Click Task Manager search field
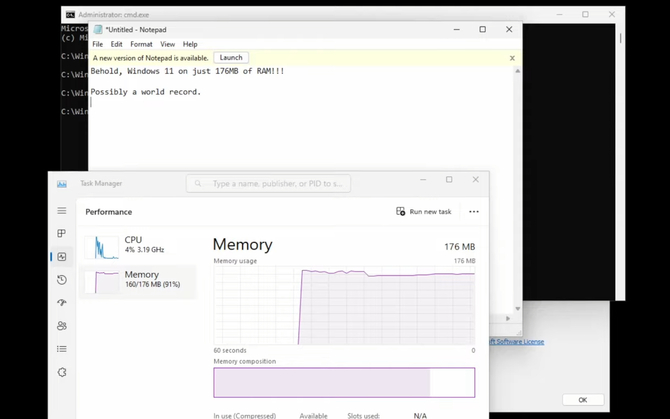 pyautogui.click(x=268, y=183)
